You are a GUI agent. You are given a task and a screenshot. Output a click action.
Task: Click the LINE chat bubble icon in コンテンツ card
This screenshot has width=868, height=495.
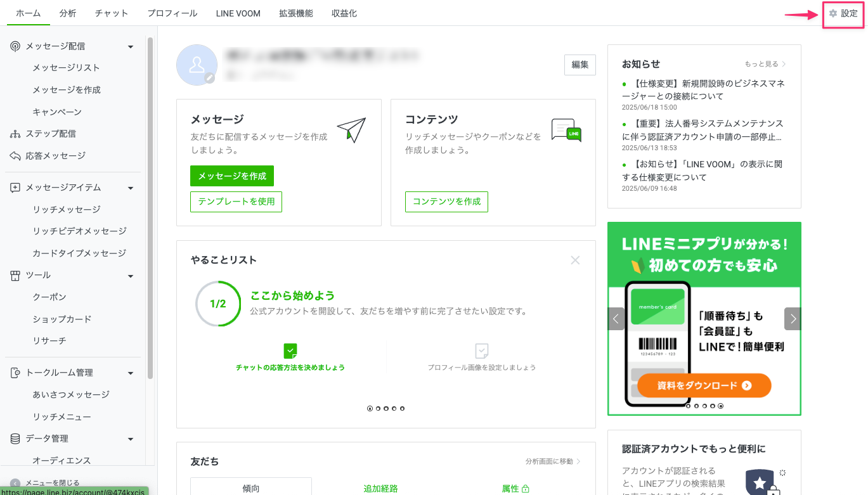coord(566,130)
